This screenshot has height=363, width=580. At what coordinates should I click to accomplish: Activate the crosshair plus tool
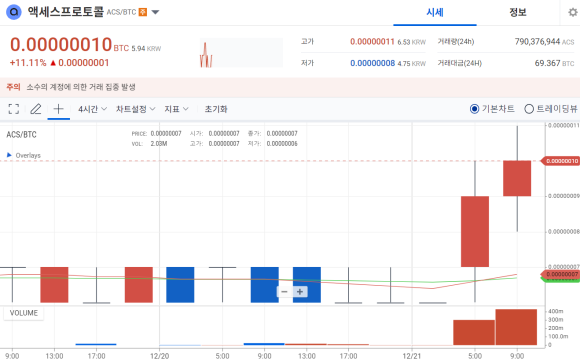[58, 109]
